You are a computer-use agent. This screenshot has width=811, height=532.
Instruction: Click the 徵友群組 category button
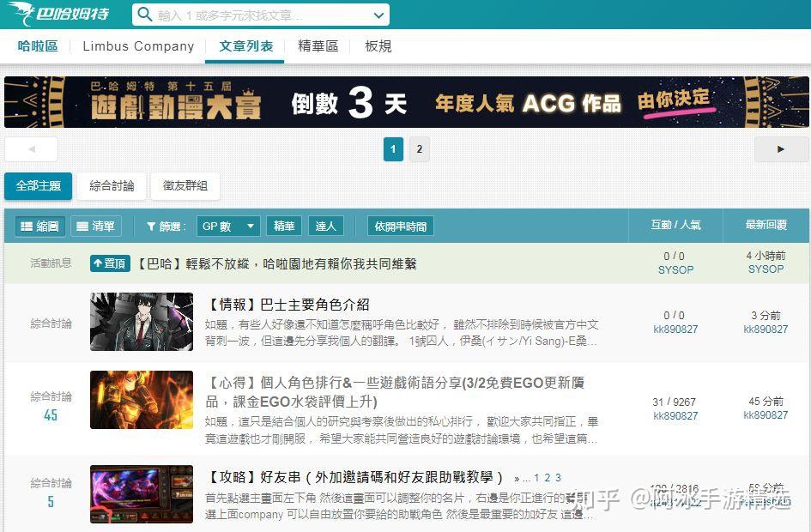tap(185, 186)
